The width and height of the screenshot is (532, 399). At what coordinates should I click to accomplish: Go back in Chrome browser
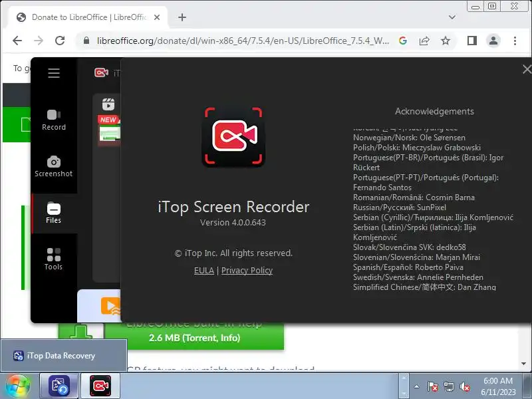[17, 41]
